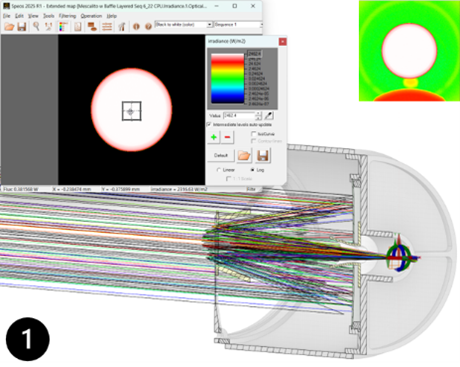
Task: Remove a level with the red minus button
Action: (228, 137)
